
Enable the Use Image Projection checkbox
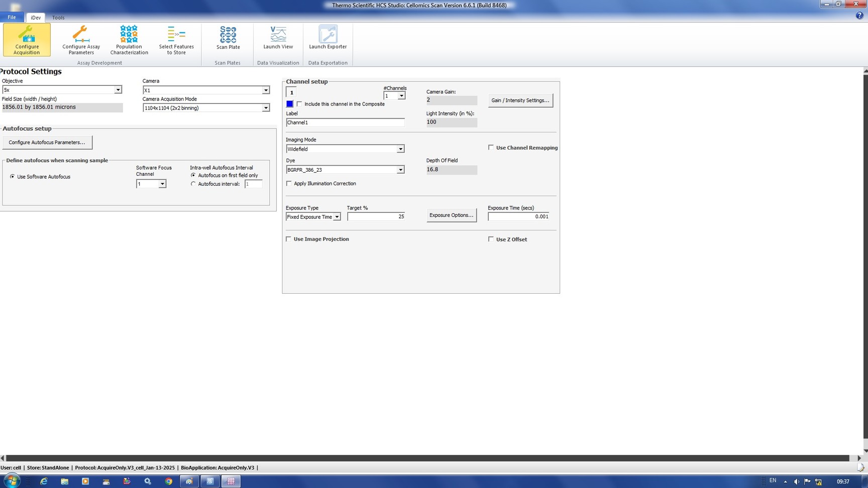point(289,239)
